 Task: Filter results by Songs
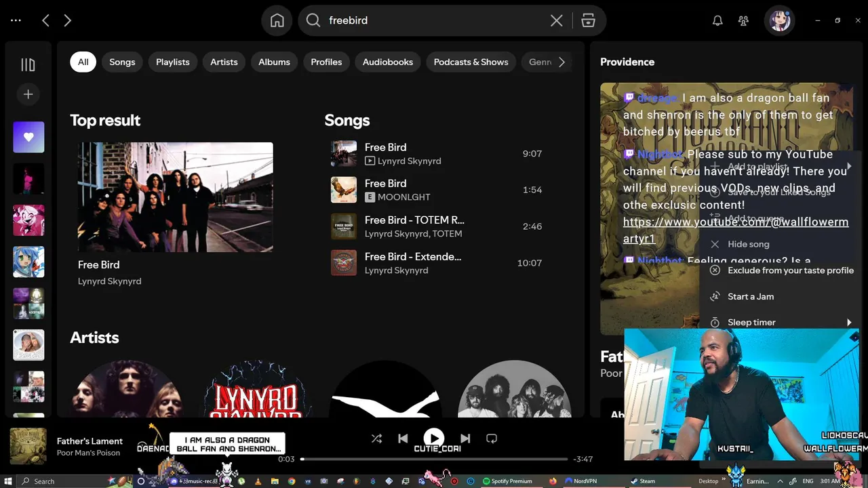122,62
